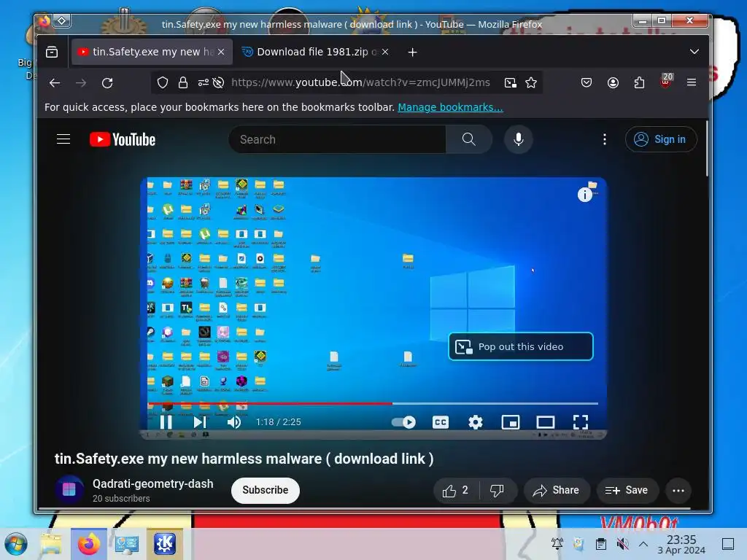
Task: Save page to Pocket
Action: (x=587, y=83)
